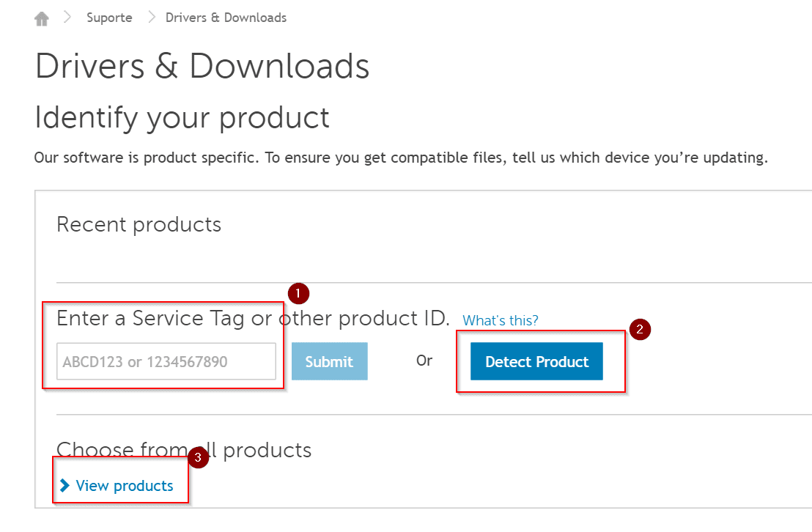Image resolution: width=812 pixels, height=532 pixels.
Task: Click the arrow icon on the View products link
Action: pyautogui.click(x=65, y=485)
